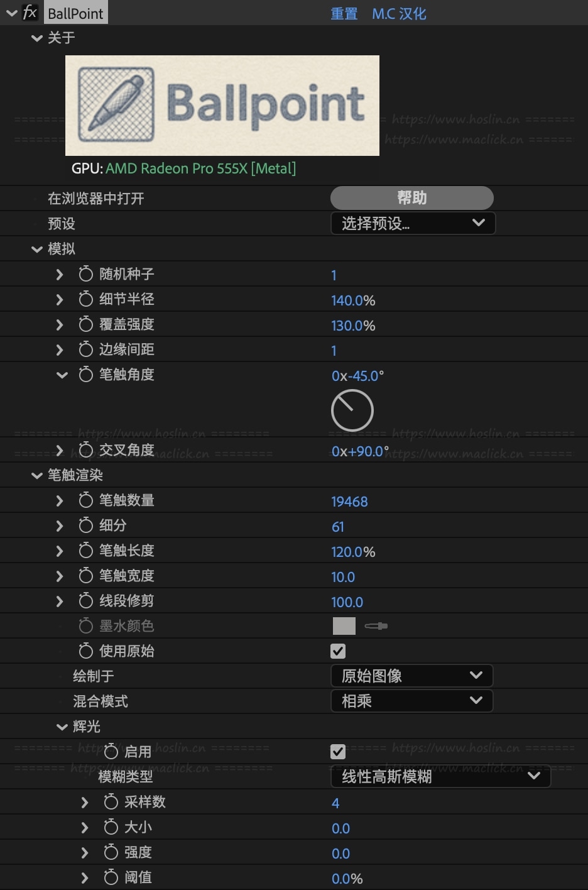588x890 pixels.
Task: Click the 笔触角度 stopwatch icon
Action: (x=86, y=375)
